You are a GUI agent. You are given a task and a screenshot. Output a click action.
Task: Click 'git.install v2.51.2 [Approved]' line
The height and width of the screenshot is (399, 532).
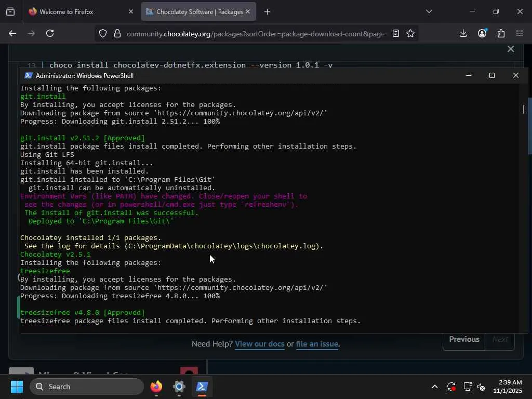pyautogui.click(x=83, y=138)
